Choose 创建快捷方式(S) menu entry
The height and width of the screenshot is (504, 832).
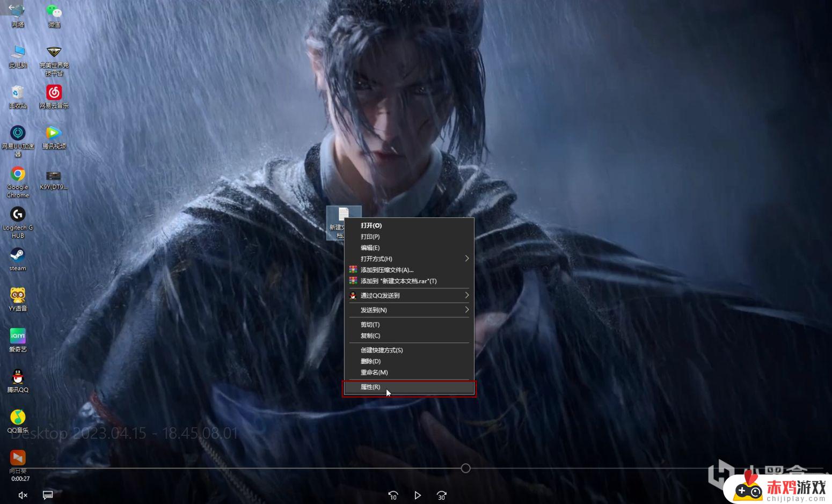click(409, 350)
